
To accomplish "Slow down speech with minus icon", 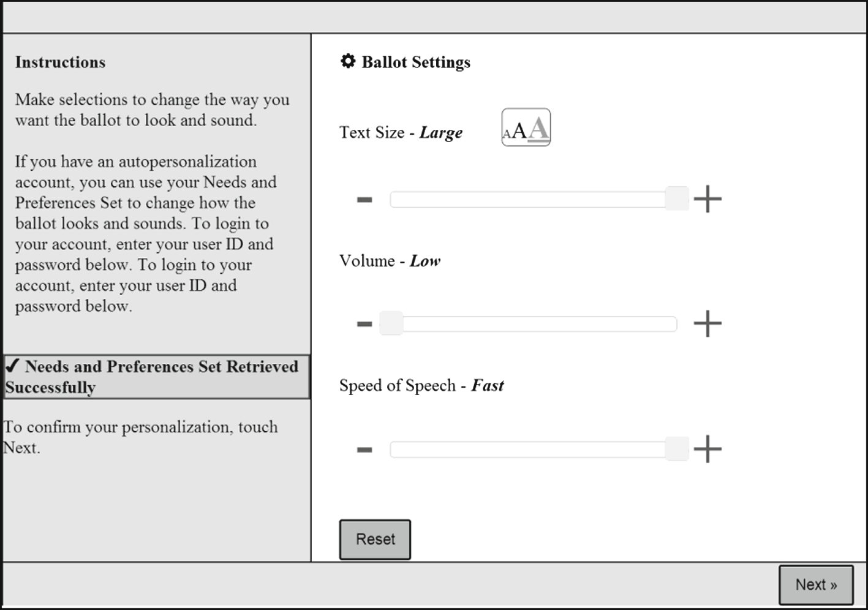I will point(364,450).
